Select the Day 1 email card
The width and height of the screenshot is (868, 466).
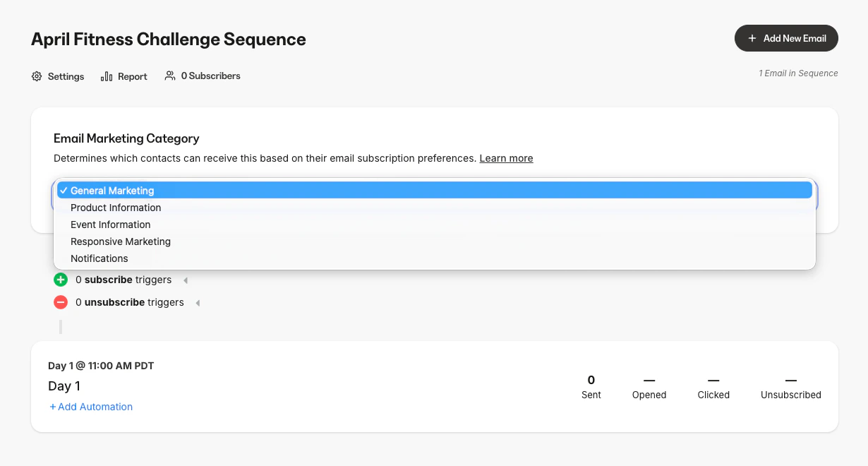coord(64,386)
